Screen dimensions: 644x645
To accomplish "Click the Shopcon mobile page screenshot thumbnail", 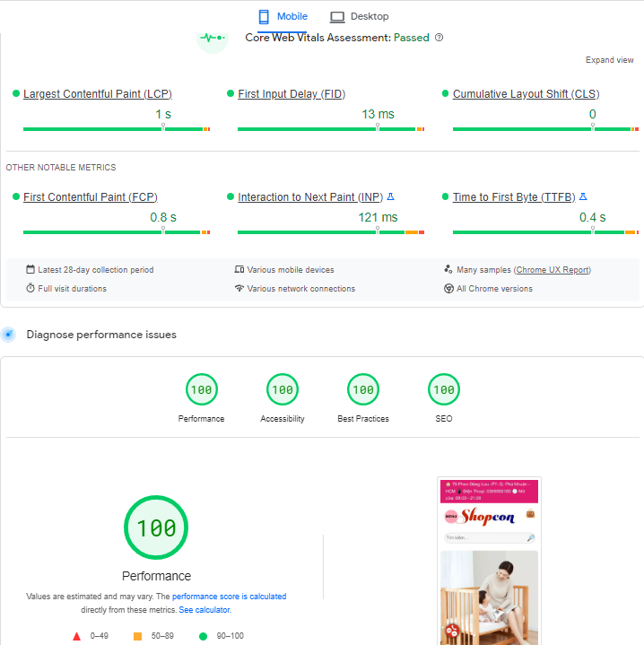I will (x=489, y=561).
